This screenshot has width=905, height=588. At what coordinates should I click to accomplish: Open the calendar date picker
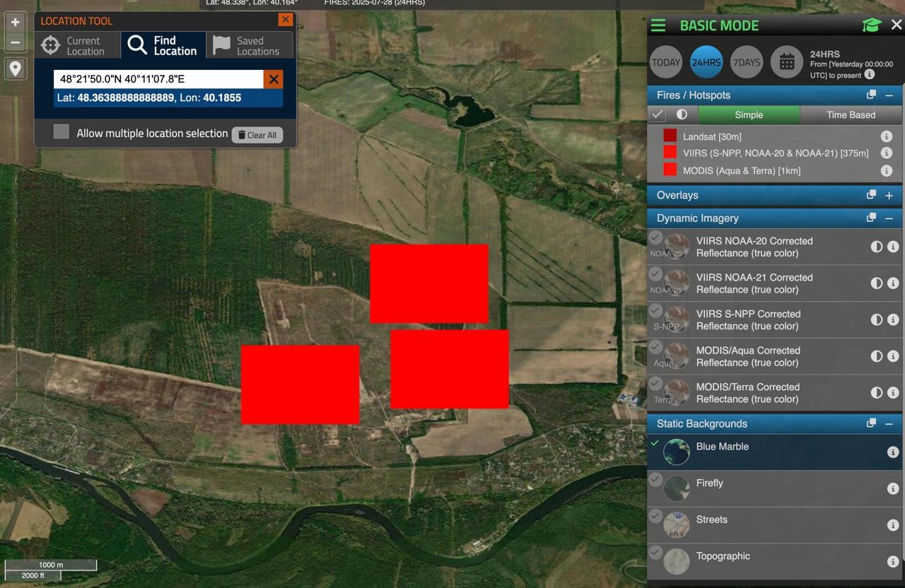[786, 62]
